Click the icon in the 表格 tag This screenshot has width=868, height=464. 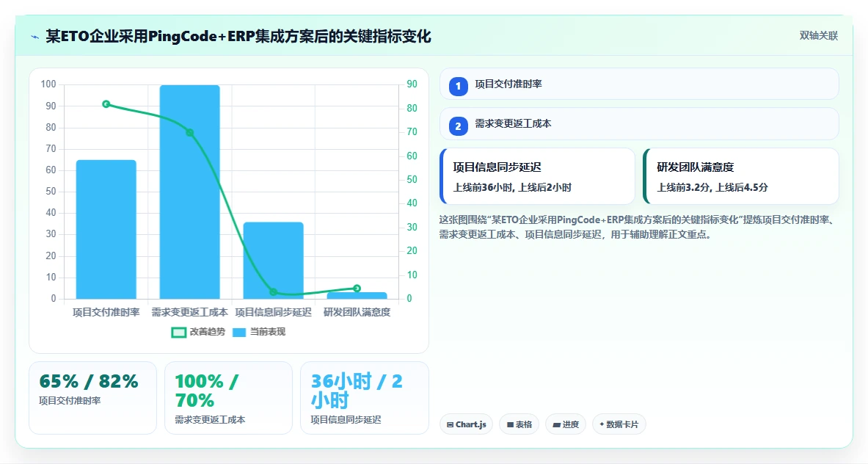click(510, 424)
